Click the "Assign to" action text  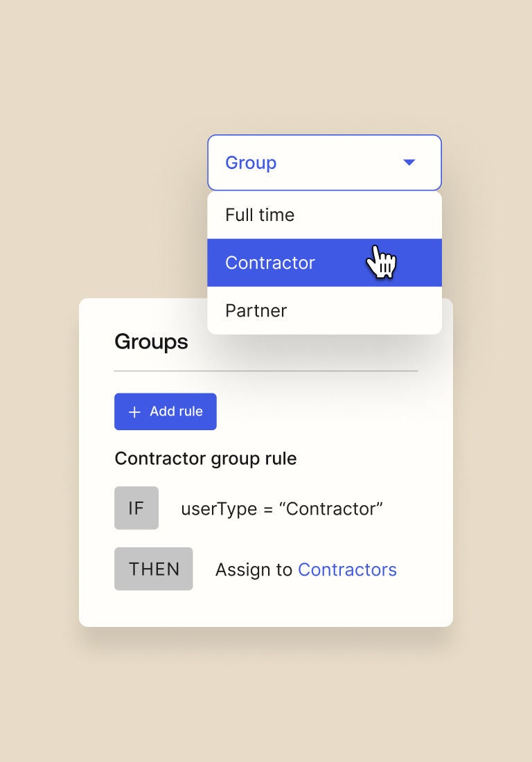[x=254, y=569]
